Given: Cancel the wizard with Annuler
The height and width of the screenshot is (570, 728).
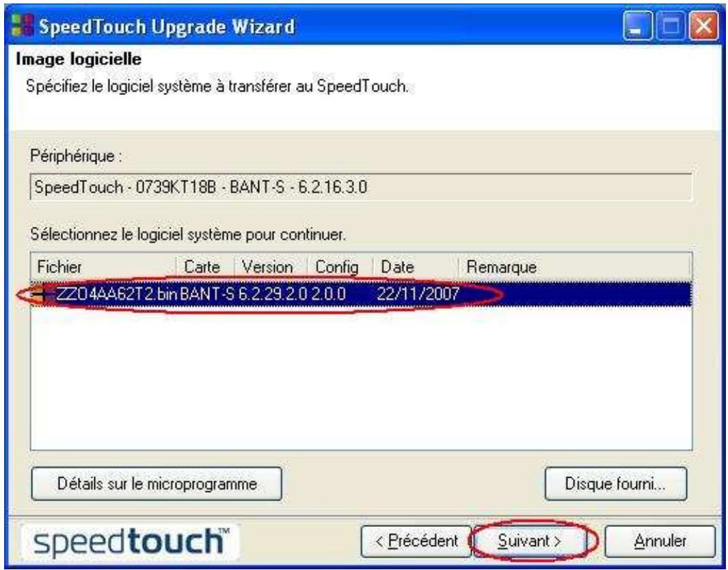Looking at the screenshot, I should click(660, 541).
